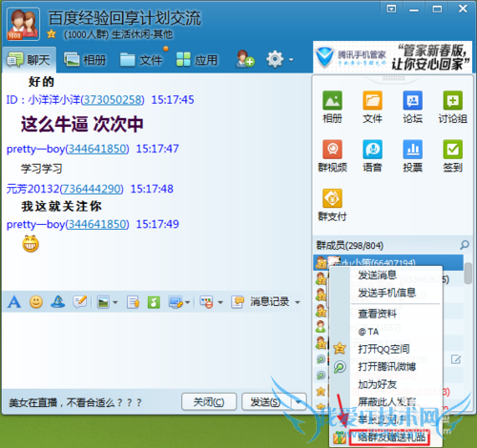The image size is (477, 448).
Task: Open the 投票 voting icon
Action: pos(412,149)
